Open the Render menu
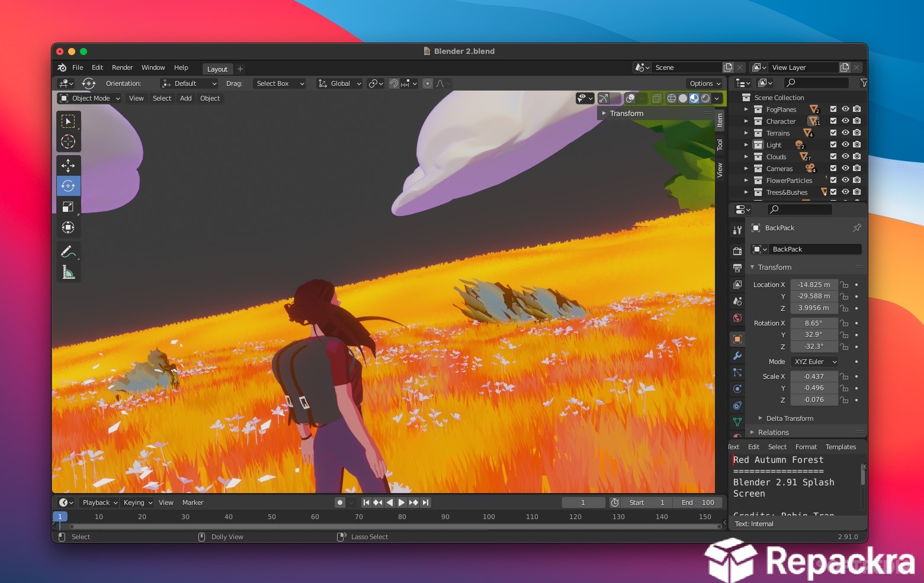This screenshot has height=583, width=924. [x=122, y=67]
